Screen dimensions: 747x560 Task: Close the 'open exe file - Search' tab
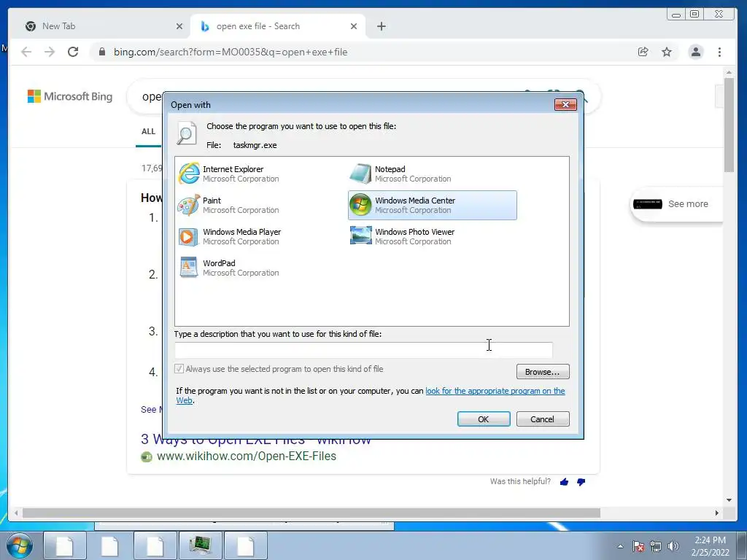point(354,26)
